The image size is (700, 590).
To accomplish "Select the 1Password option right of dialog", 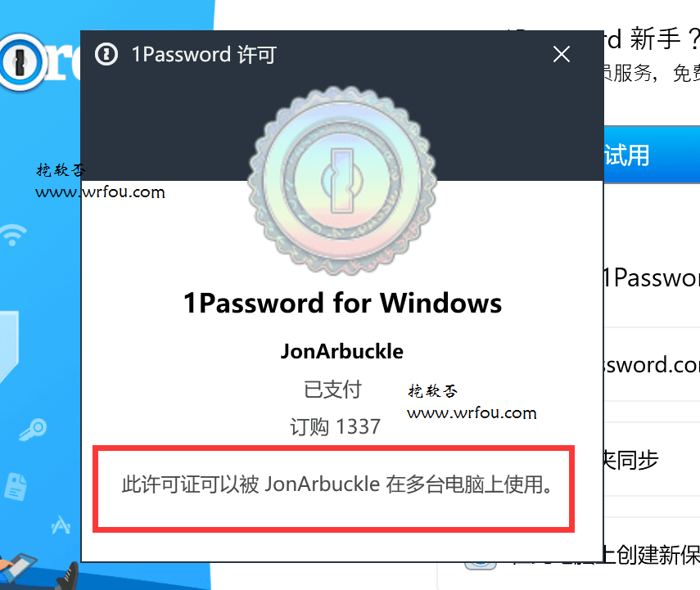I will pos(652,277).
